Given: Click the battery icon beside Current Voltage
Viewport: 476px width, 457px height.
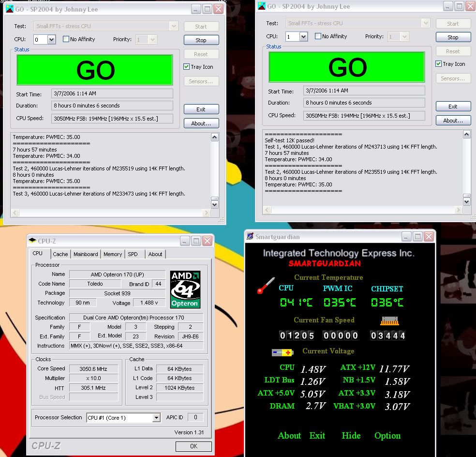Looking at the screenshot, I should (x=283, y=352).
